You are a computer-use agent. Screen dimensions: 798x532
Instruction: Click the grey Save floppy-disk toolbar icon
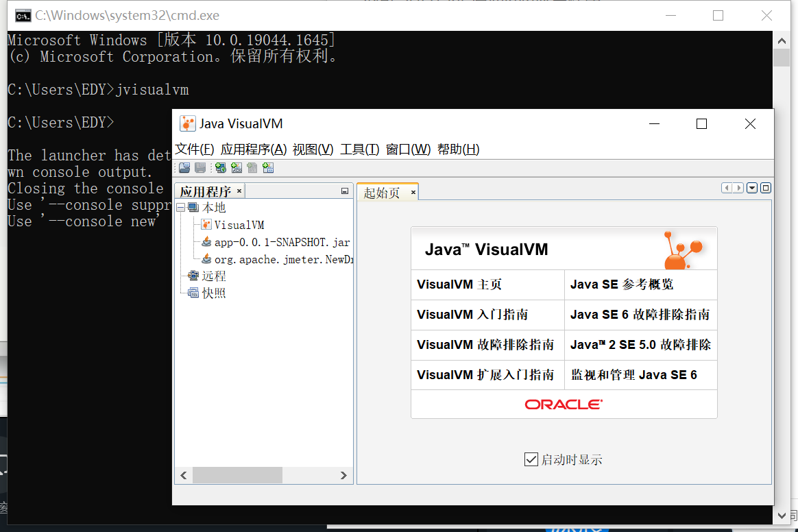[x=200, y=168]
